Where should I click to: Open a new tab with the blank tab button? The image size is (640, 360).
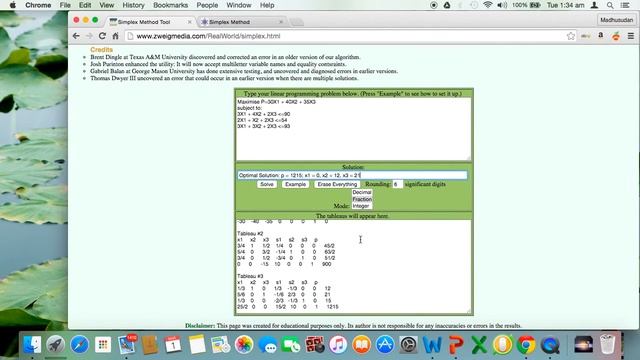(298, 22)
